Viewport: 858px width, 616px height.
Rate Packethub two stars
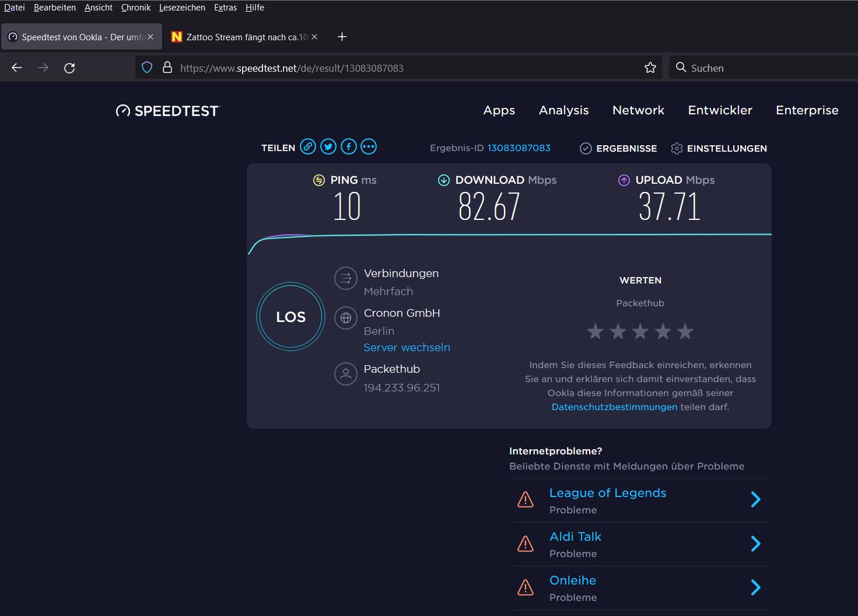coord(618,331)
